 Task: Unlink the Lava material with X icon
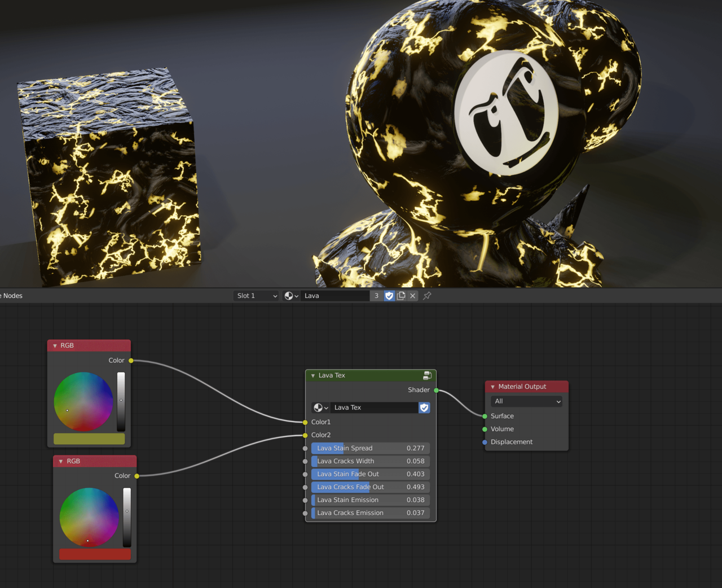click(413, 296)
